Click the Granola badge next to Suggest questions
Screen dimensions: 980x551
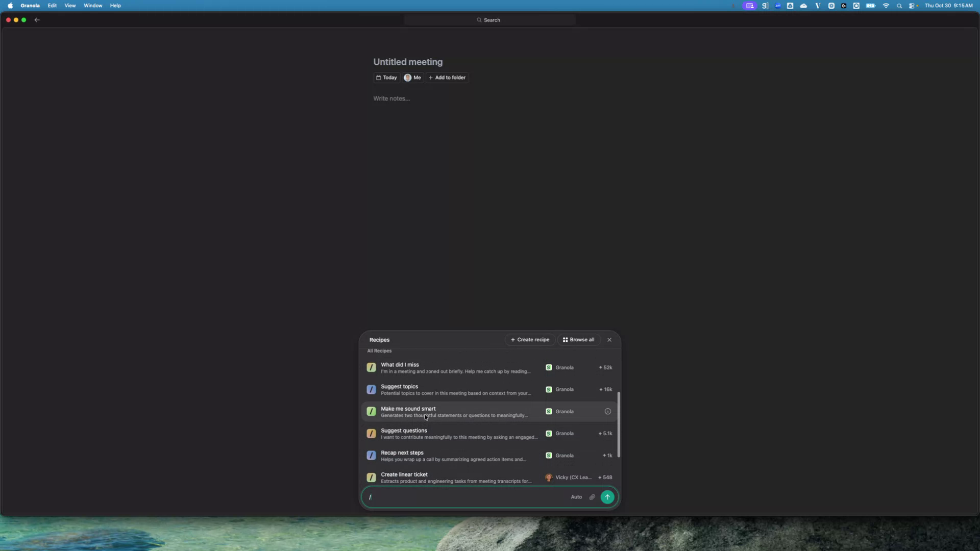pos(549,433)
